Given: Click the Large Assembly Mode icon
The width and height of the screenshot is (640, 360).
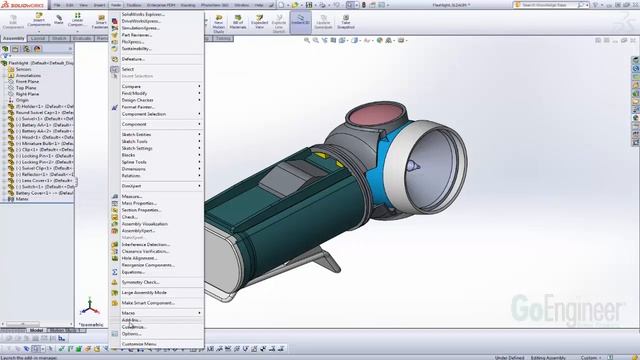Looking at the screenshot, I should 115,293.
